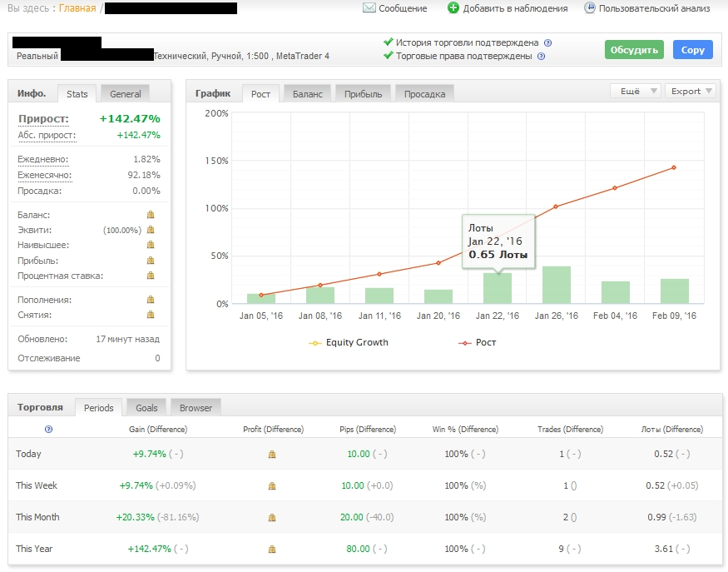Click the custom analysis clock icon
The image size is (728, 572).
point(590,8)
